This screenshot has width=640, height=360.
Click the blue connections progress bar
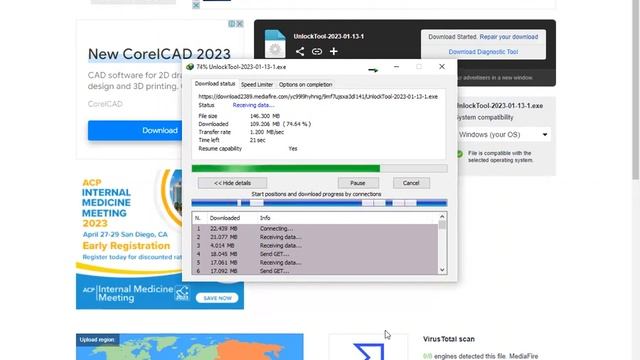[320, 203]
